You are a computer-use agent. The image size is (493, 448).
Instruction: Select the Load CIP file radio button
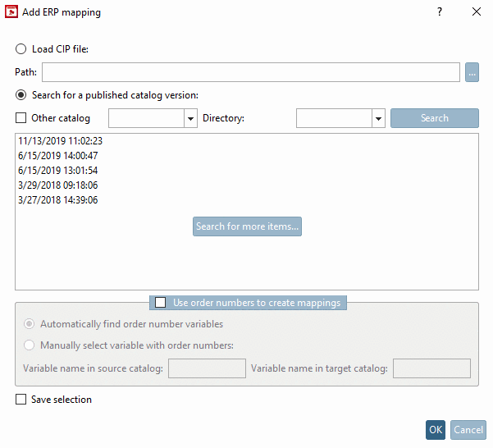(x=21, y=49)
